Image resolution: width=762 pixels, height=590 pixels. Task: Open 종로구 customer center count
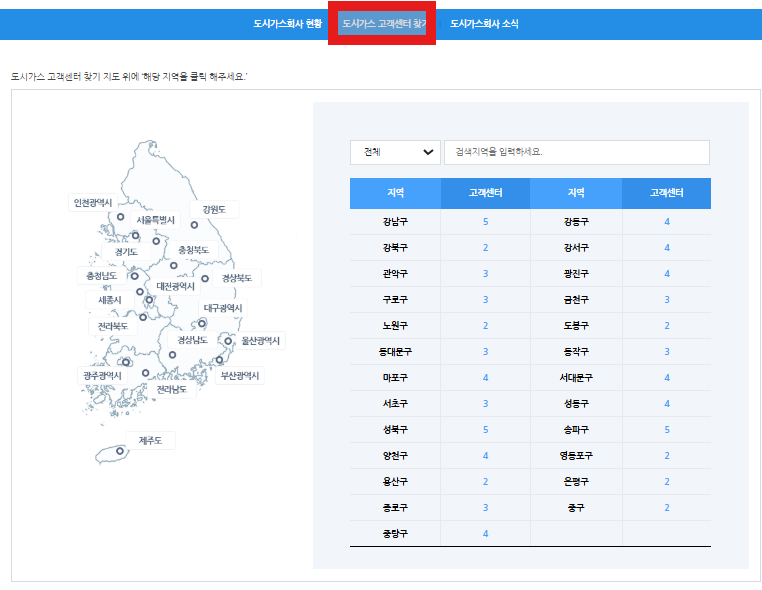(x=485, y=508)
